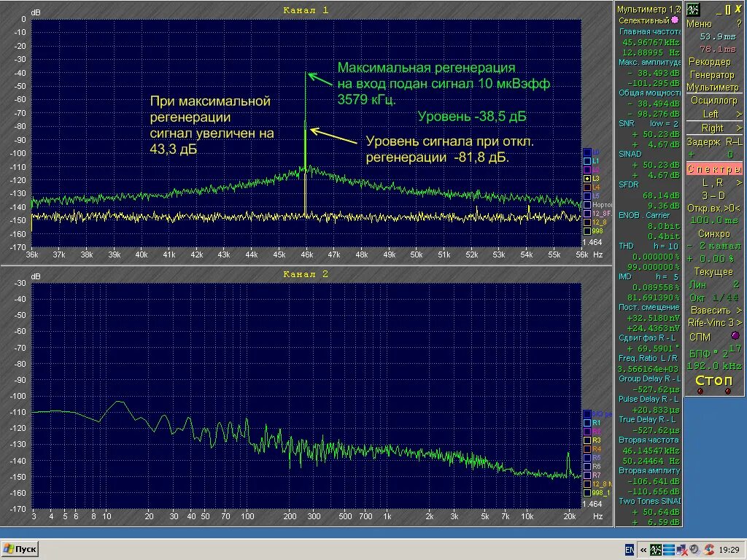Click the Окт 1/44 octave setting
Viewport: 747px width, 560px height.
(x=713, y=297)
